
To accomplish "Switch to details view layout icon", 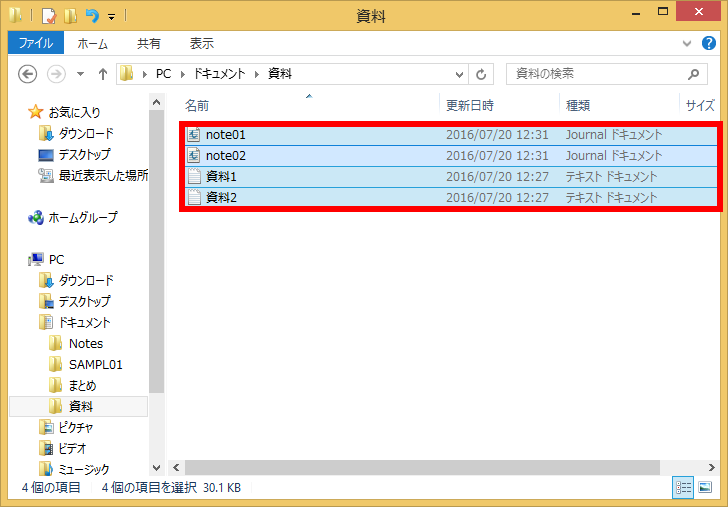I will point(684,488).
